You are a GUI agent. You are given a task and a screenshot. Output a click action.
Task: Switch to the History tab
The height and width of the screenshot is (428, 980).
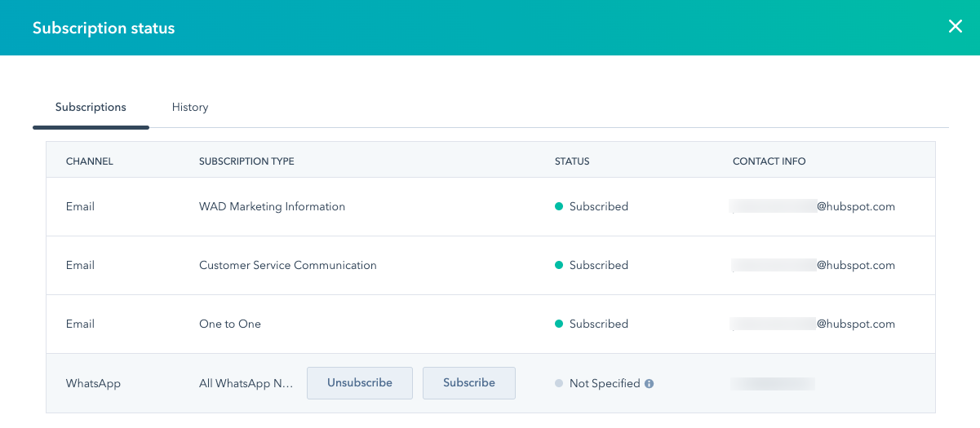(190, 107)
